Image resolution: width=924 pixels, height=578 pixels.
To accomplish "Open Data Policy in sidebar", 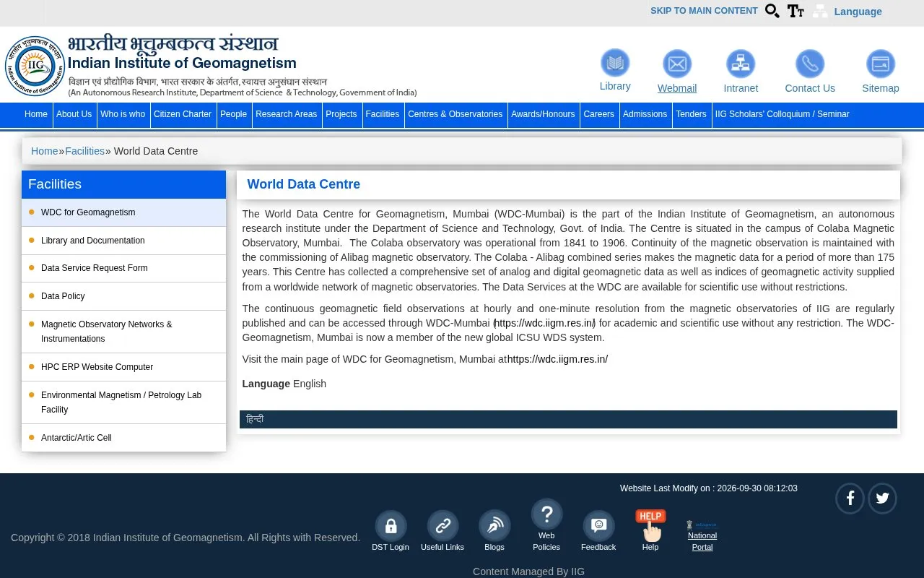I will click(123, 296).
